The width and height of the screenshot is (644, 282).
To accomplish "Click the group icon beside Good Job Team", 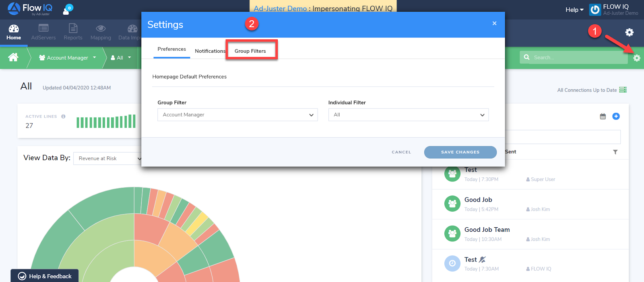I will click(x=452, y=234).
